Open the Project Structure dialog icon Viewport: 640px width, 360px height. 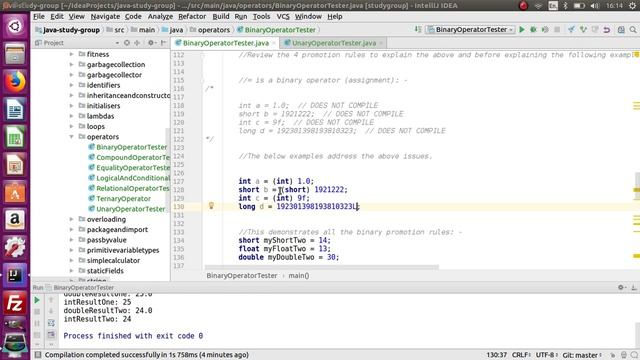pyautogui.click(x=621, y=29)
